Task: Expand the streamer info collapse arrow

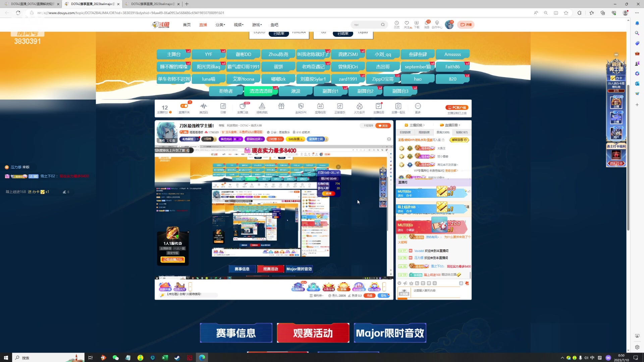Action: pyautogui.click(x=389, y=139)
